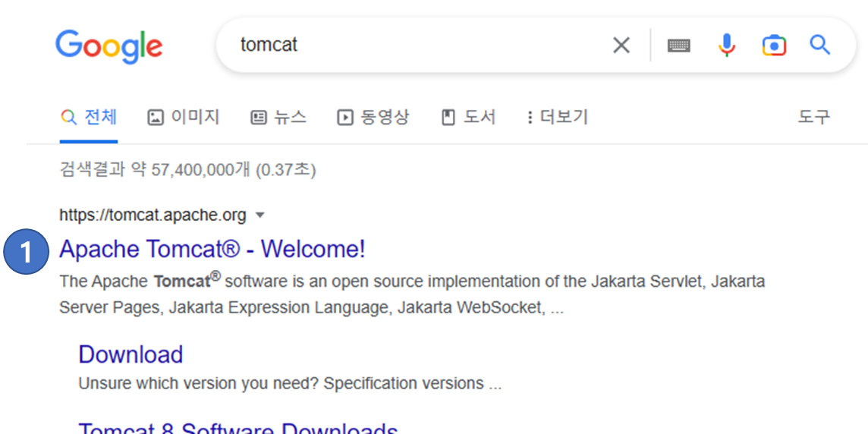
Task: Open the 도구 search tools
Action: 813,118
